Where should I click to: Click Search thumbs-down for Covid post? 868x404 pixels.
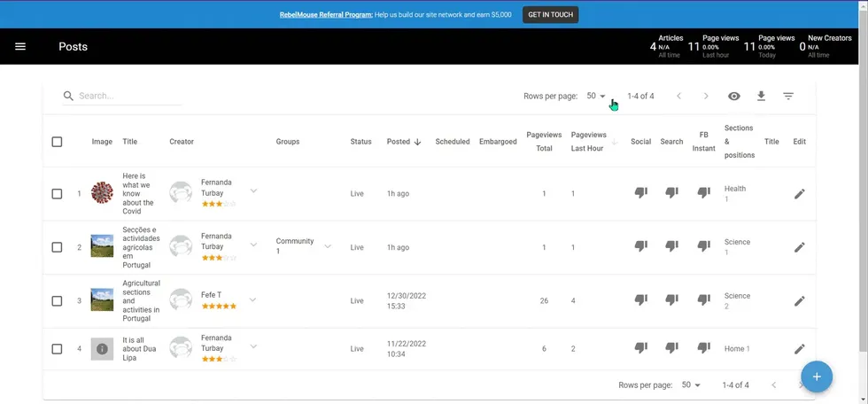tap(671, 193)
